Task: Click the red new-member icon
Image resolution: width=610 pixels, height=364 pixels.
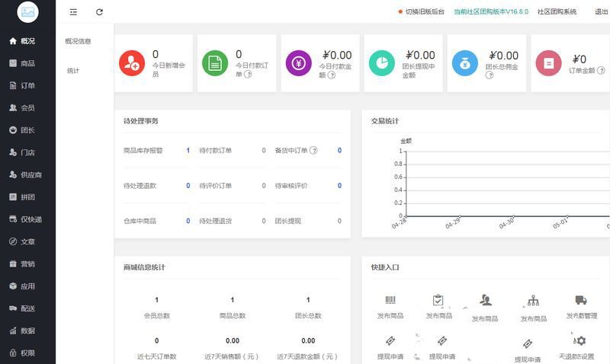Action: tap(132, 63)
